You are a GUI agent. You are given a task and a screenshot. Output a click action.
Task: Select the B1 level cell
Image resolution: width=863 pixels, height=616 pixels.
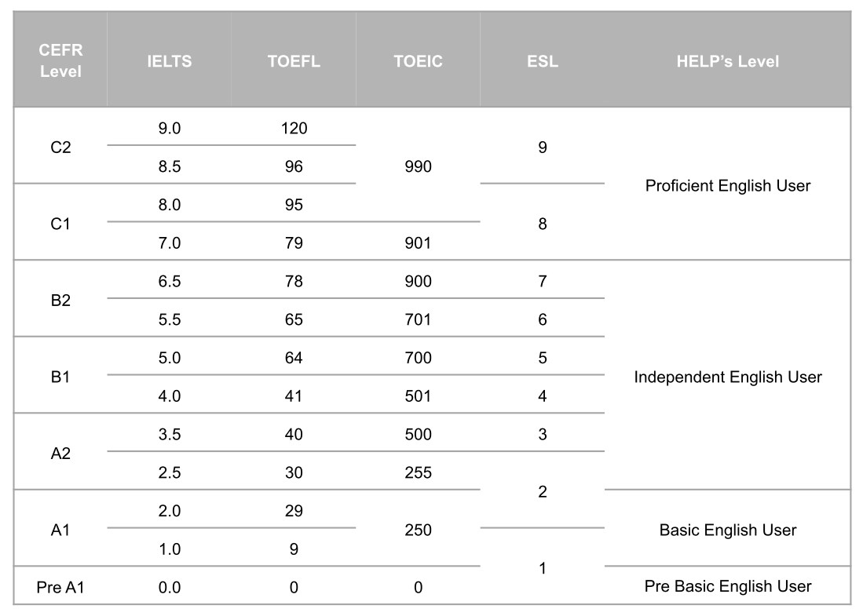[60, 377]
